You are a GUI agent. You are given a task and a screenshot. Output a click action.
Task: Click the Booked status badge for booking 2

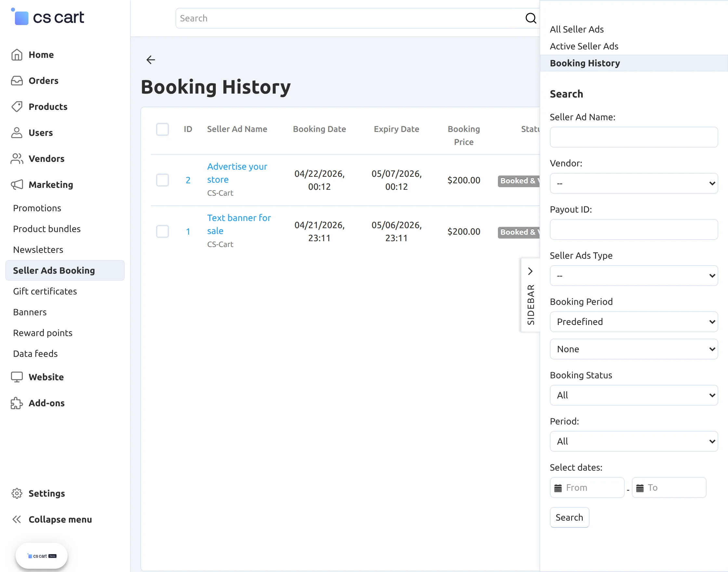[519, 181]
